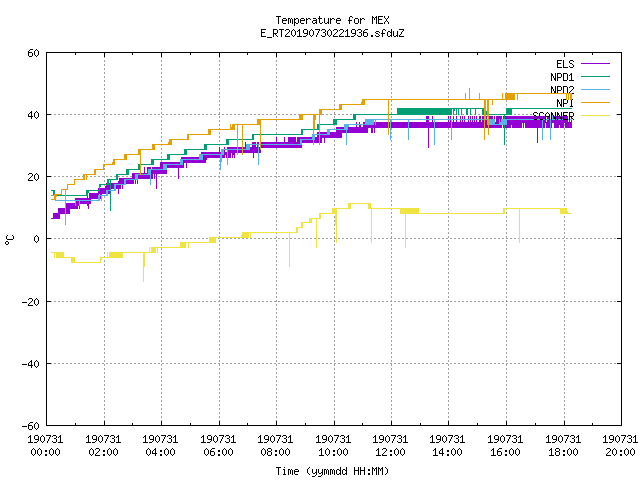Click the y-axis label 40

[x=33, y=115]
